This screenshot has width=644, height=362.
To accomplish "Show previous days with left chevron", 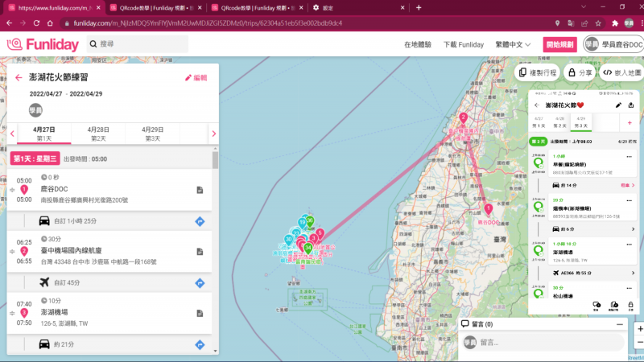I will coord(12,134).
